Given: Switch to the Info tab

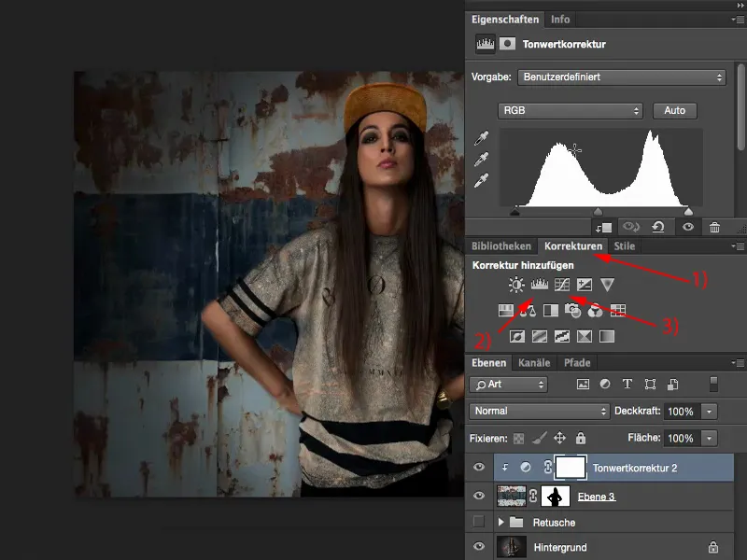Looking at the screenshot, I should (560, 20).
